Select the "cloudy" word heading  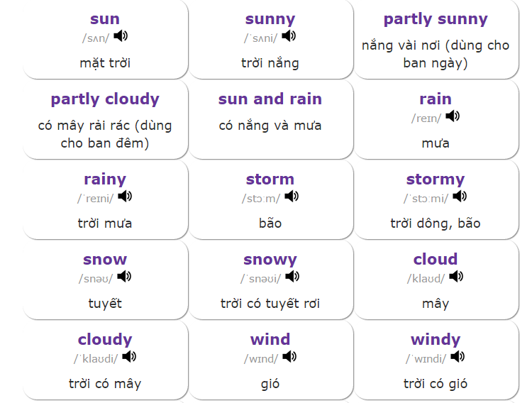[x=105, y=340]
